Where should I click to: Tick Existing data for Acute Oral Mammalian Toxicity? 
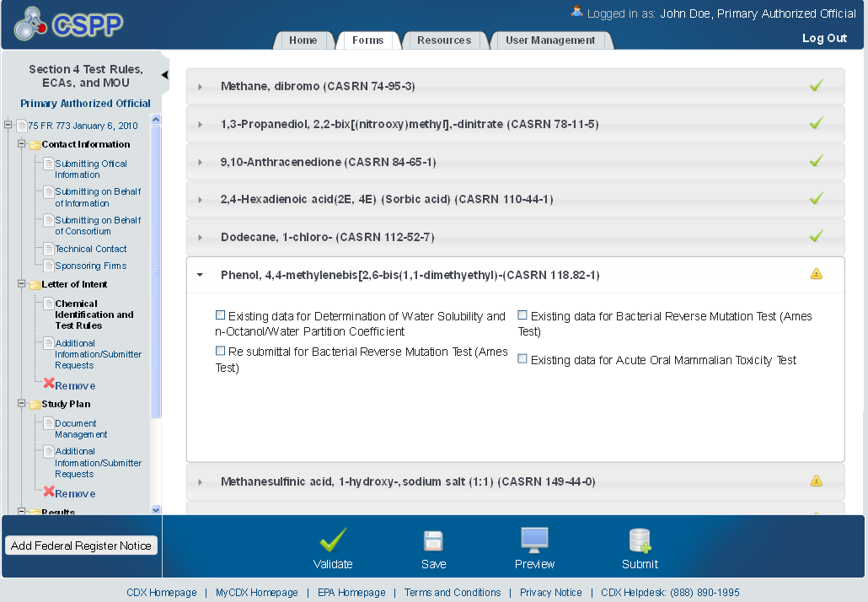coord(522,359)
